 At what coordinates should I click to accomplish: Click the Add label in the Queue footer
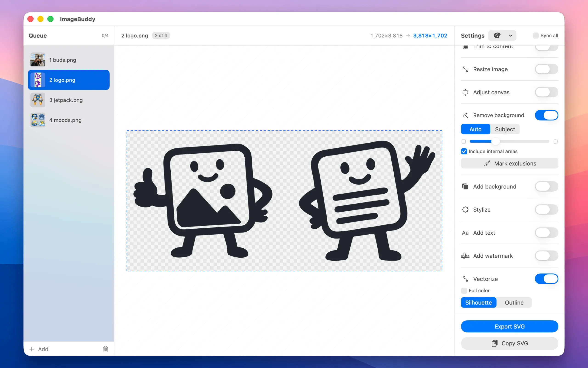coord(43,349)
